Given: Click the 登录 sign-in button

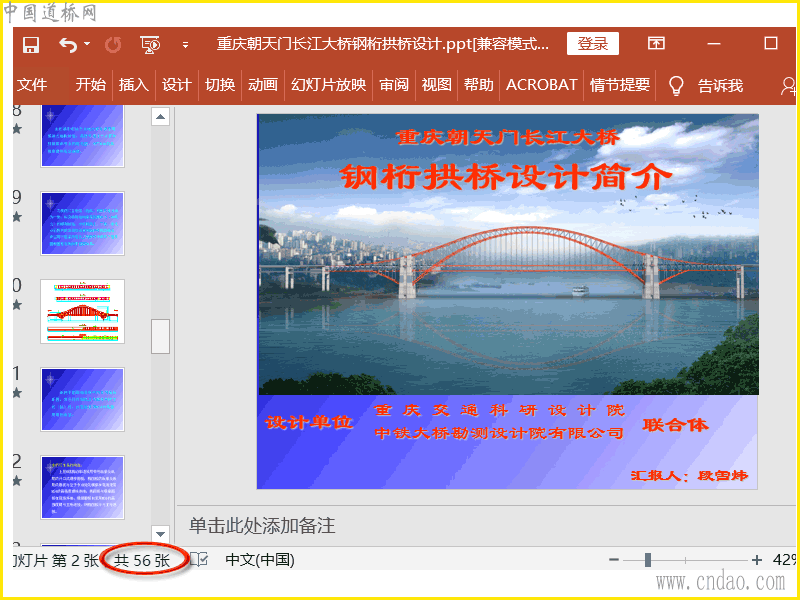Looking at the screenshot, I should pyautogui.click(x=593, y=44).
